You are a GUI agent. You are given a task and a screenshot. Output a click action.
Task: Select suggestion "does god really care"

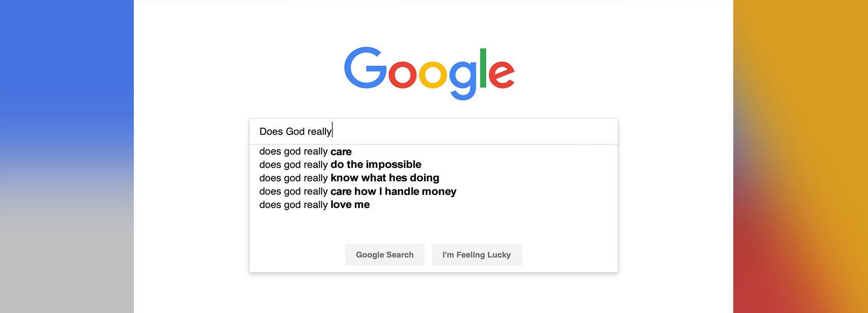click(305, 152)
